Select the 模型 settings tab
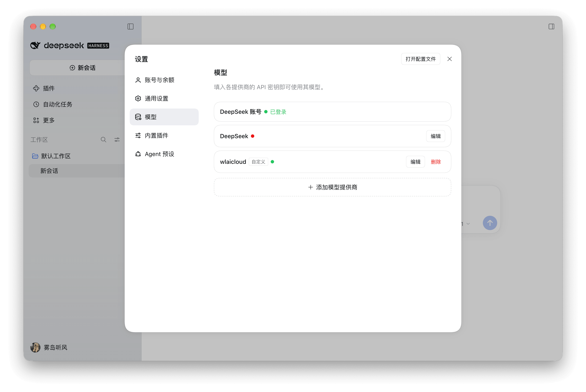 (x=164, y=117)
